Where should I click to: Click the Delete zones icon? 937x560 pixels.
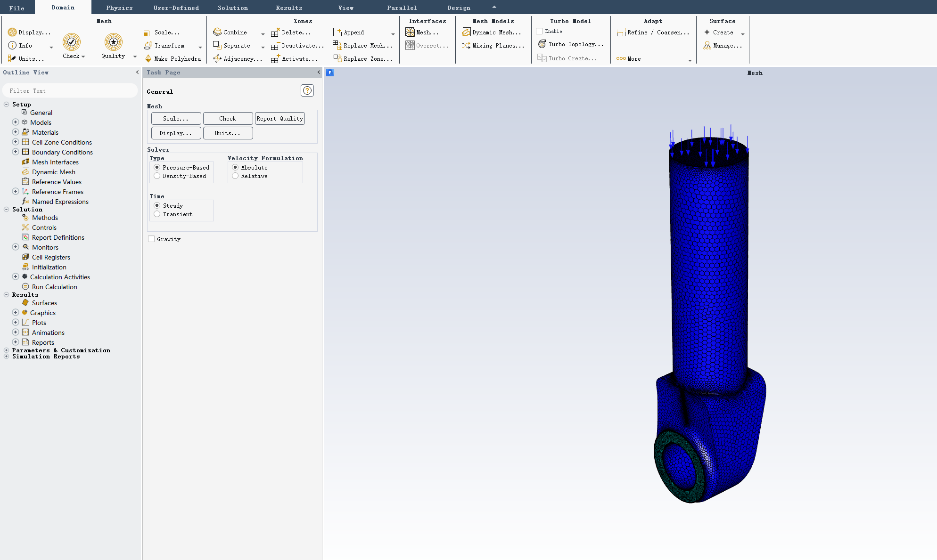pyautogui.click(x=275, y=32)
